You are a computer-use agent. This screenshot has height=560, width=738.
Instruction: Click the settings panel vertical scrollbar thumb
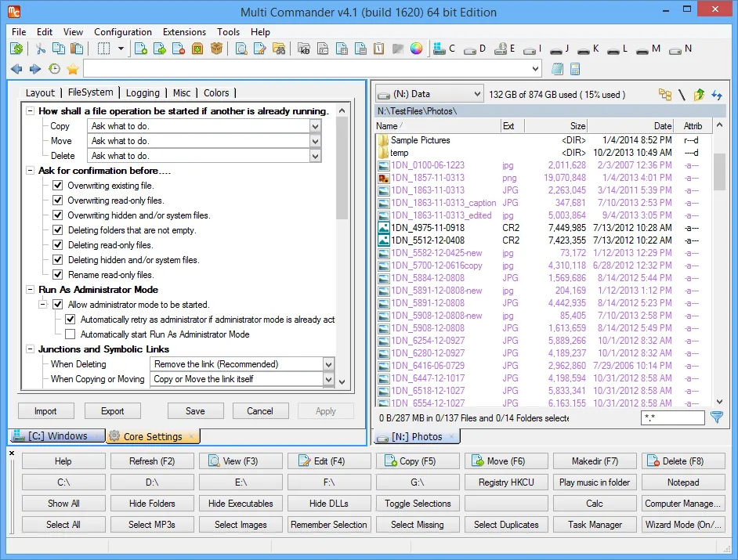pyautogui.click(x=342, y=168)
